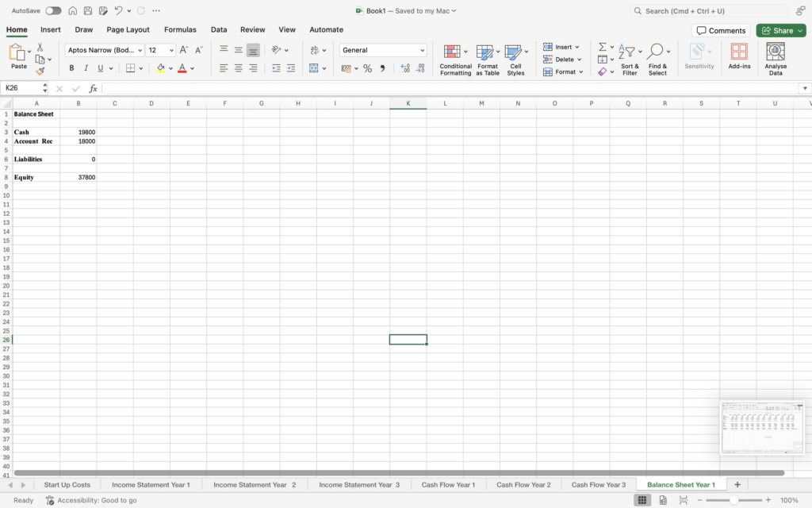Toggle the AutoSave switch

click(53, 10)
